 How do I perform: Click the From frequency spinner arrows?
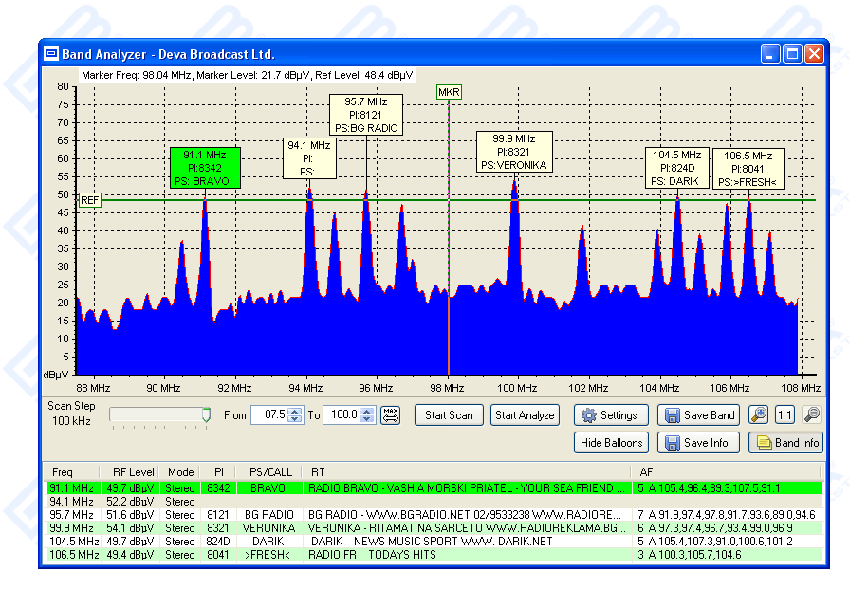(x=295, y=415)
